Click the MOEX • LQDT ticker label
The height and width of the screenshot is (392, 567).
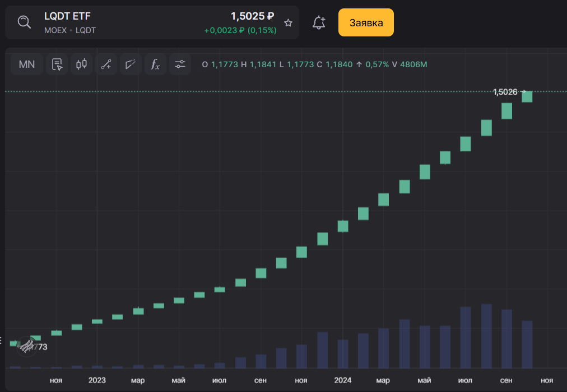(70, 30)
